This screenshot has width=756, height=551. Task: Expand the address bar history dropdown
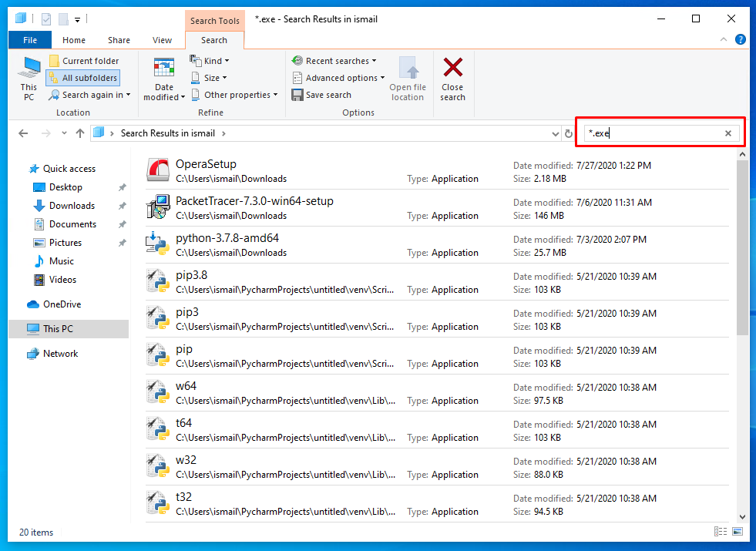[555, 133]
